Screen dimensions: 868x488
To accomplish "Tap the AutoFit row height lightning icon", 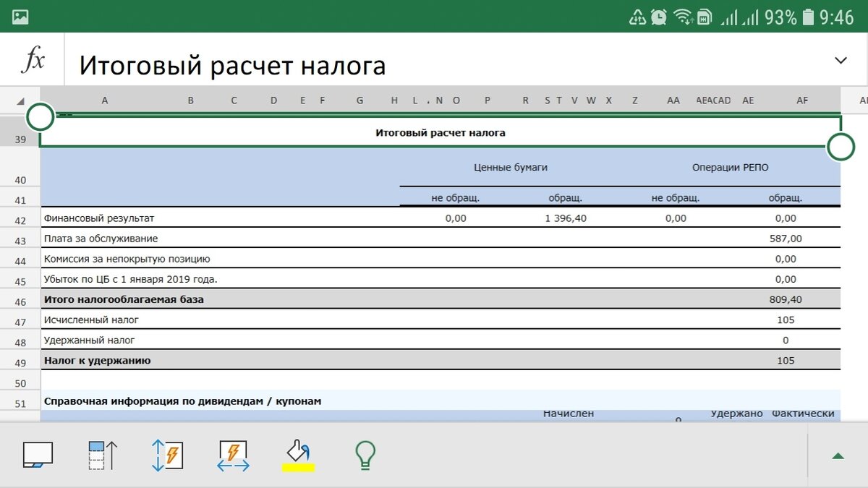I will [168, 456].
